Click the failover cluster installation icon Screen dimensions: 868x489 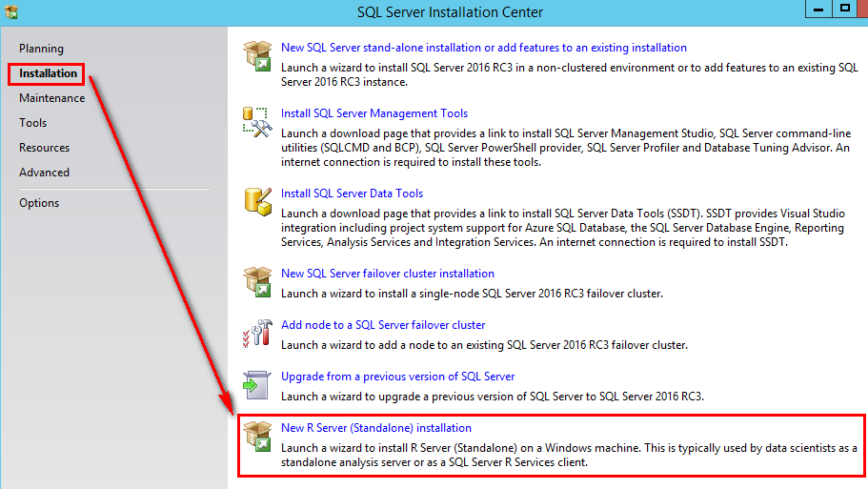(257, 282)
